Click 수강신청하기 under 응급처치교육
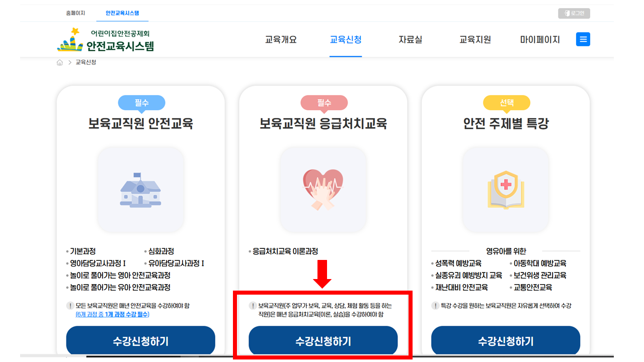Screen dimensions: 644x362 click(x=323, y=341)
